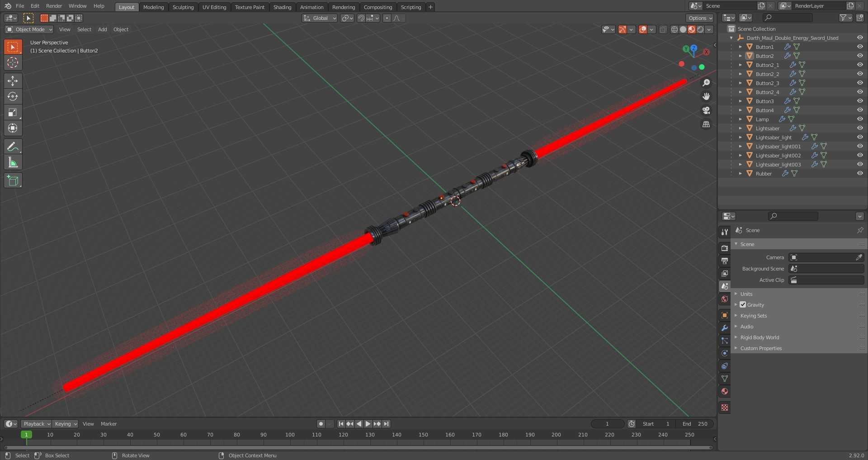Viewport: 868px width, 460px height.
Task: Click the red X axis gizmo ball
Action: point(706,52)
